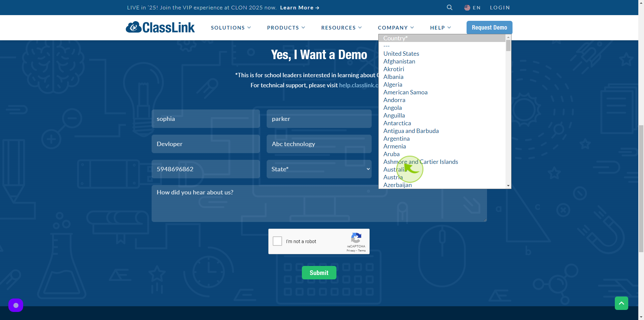The height and width of the screenshot is (320, 644).
Task: Click the Abc technology organization field
Action: [319, 144]
